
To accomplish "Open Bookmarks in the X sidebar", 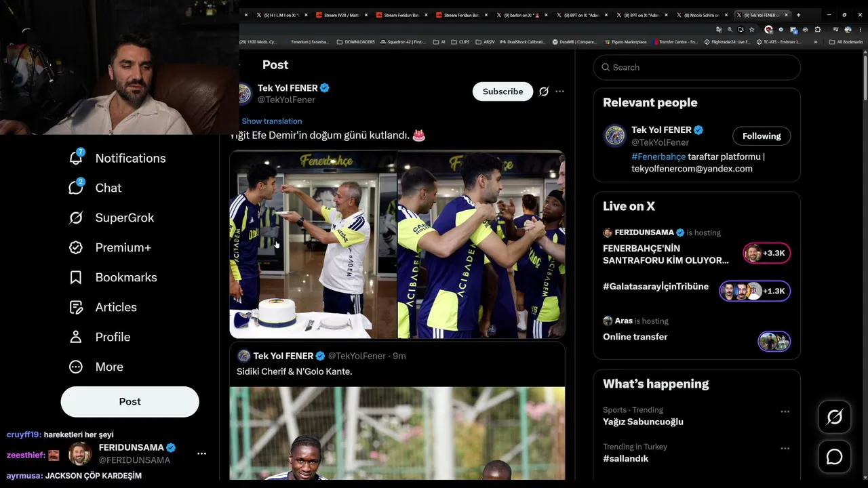I will coord(113,277).
